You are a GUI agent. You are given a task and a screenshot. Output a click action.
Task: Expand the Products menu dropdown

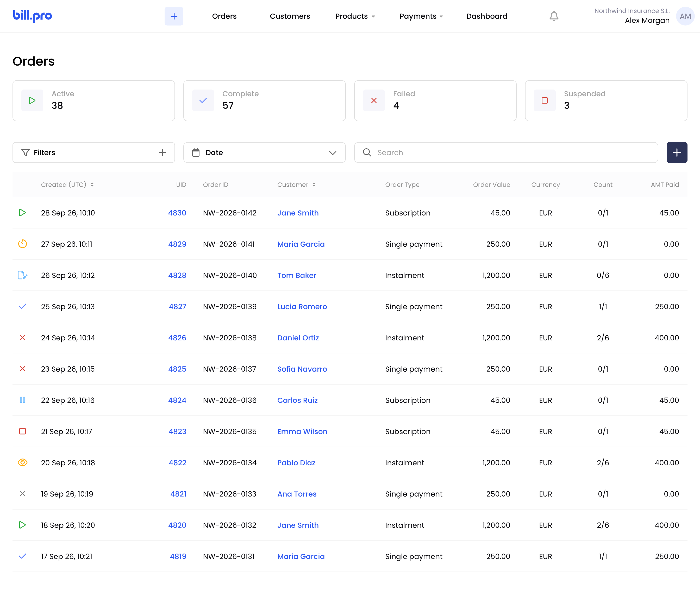355,16
